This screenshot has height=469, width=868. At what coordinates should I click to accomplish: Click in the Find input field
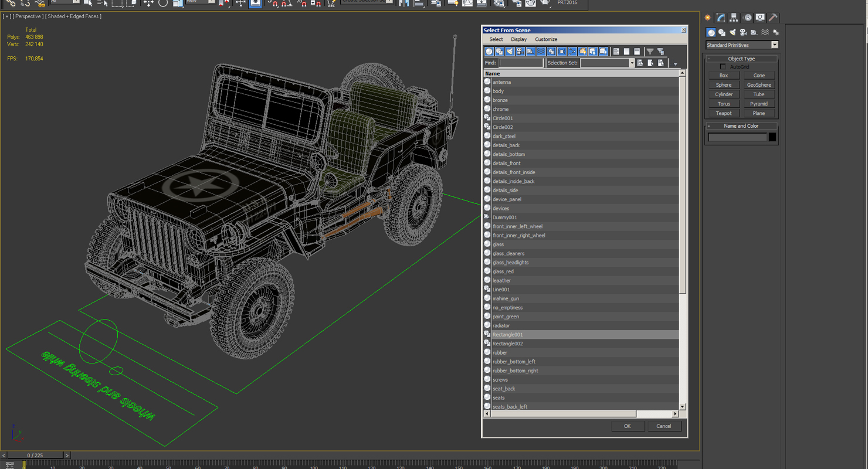[521, 63]
